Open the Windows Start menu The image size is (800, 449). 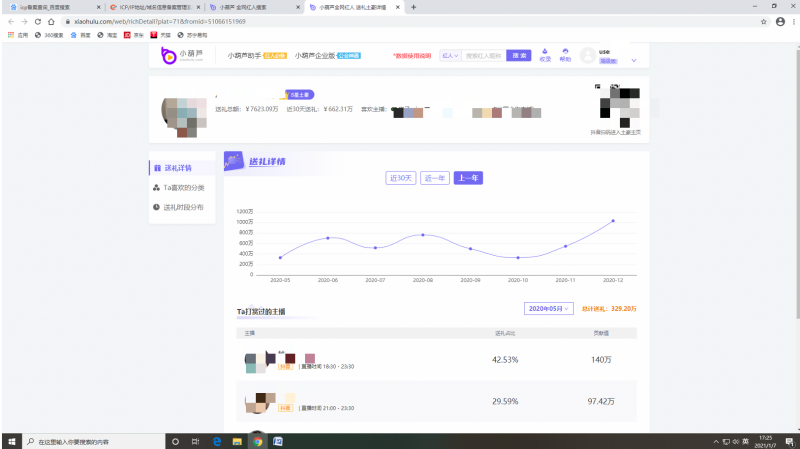pyautogui.click(x=12, y=441)
